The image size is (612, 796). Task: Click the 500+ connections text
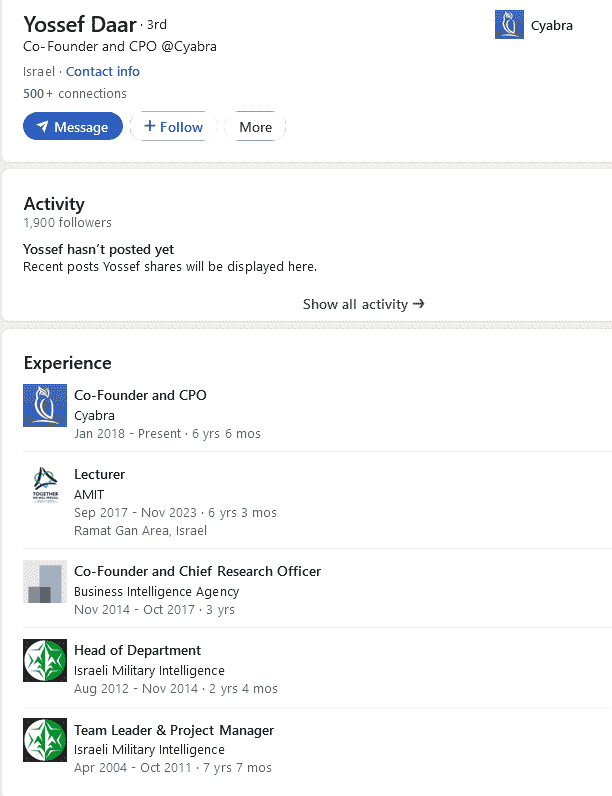click(x=75, y=93)
